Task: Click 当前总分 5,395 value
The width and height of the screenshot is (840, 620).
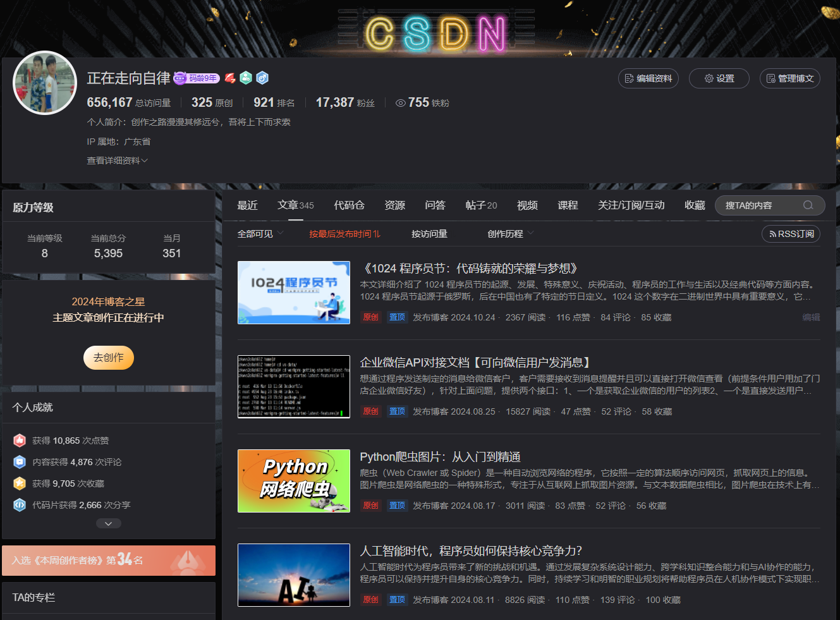Action: coord(108,253)
